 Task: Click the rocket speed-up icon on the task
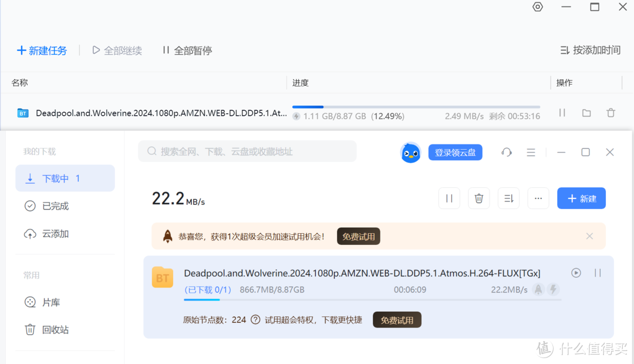pyautogui.click(x=538, y=289)
